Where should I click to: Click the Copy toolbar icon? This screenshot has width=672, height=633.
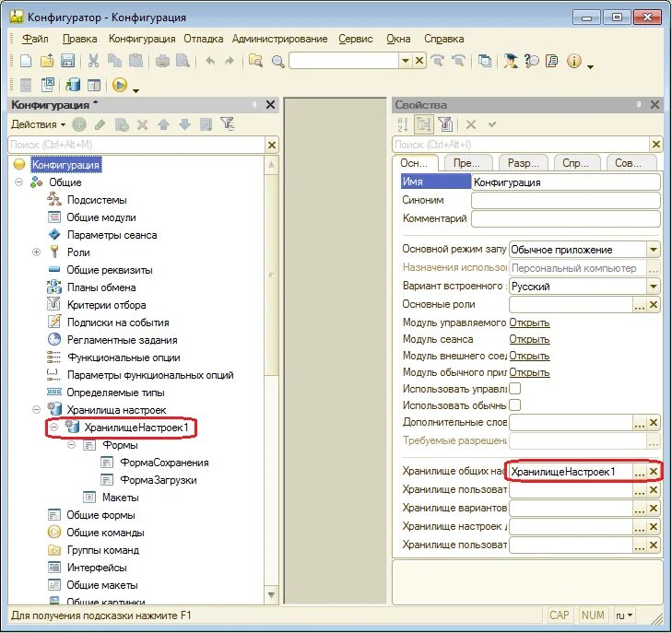pos(114,61)
